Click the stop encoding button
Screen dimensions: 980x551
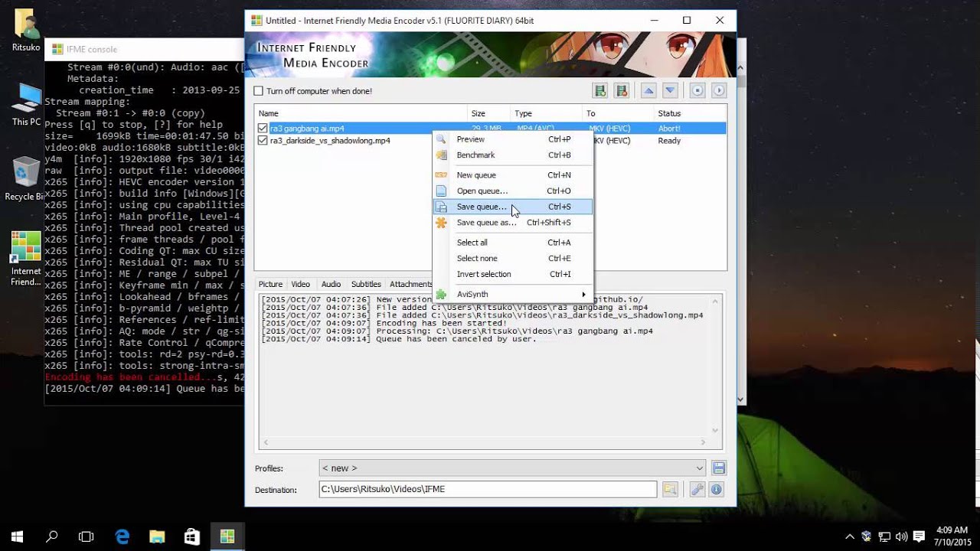[x=697, y=90]
